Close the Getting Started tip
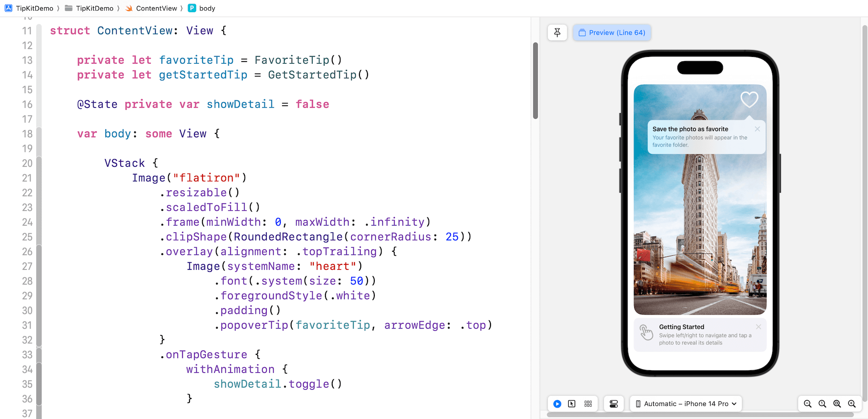The height and width of the screenshot is (419, 868). click(x=758, y=327)
